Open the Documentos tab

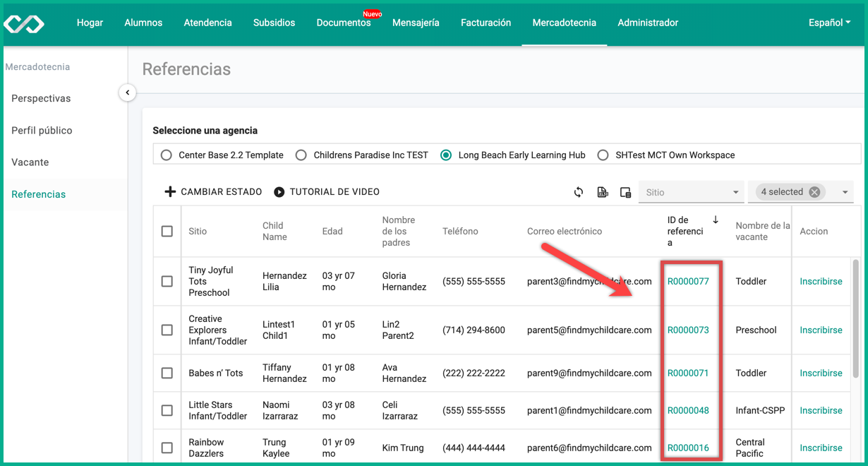pos(344,23)
